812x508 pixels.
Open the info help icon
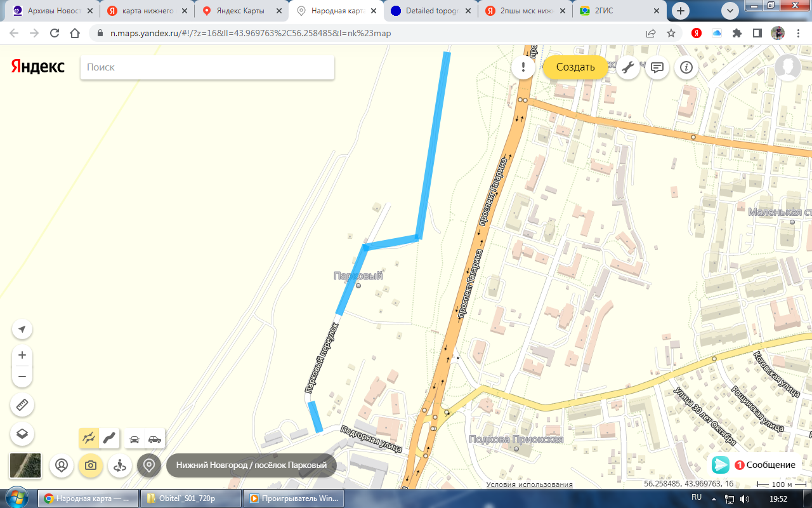tap(686, 67)
